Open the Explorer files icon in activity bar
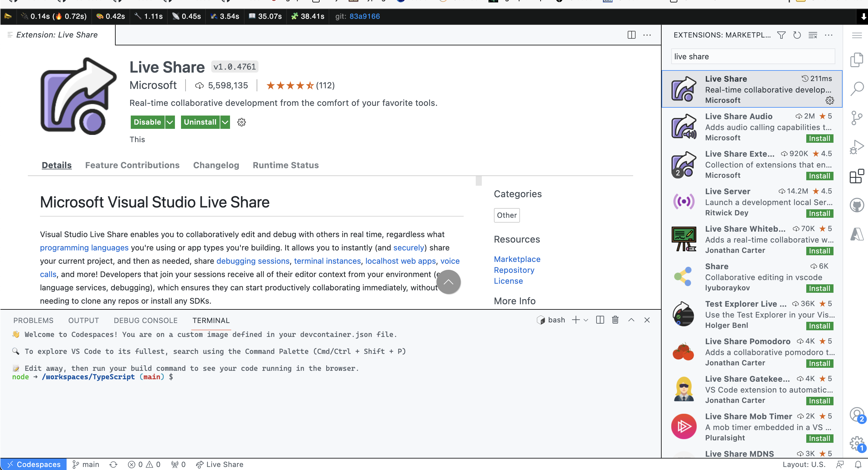Screen dimensions: 868x470 point(856,60)
